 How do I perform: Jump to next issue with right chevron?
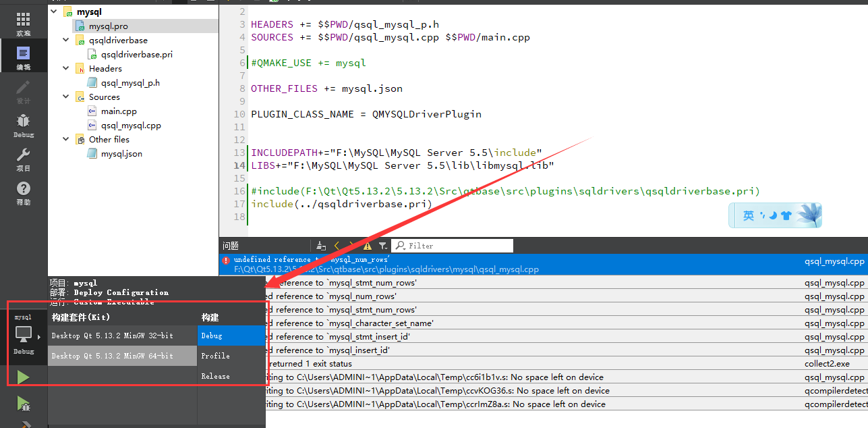pos(351,245)
